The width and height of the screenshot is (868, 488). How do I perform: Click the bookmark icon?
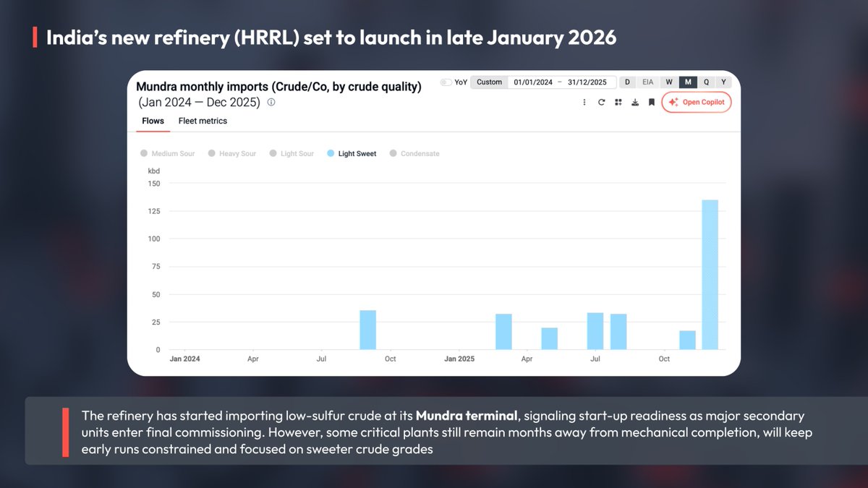pyautogui.click(x=651, y=103)
